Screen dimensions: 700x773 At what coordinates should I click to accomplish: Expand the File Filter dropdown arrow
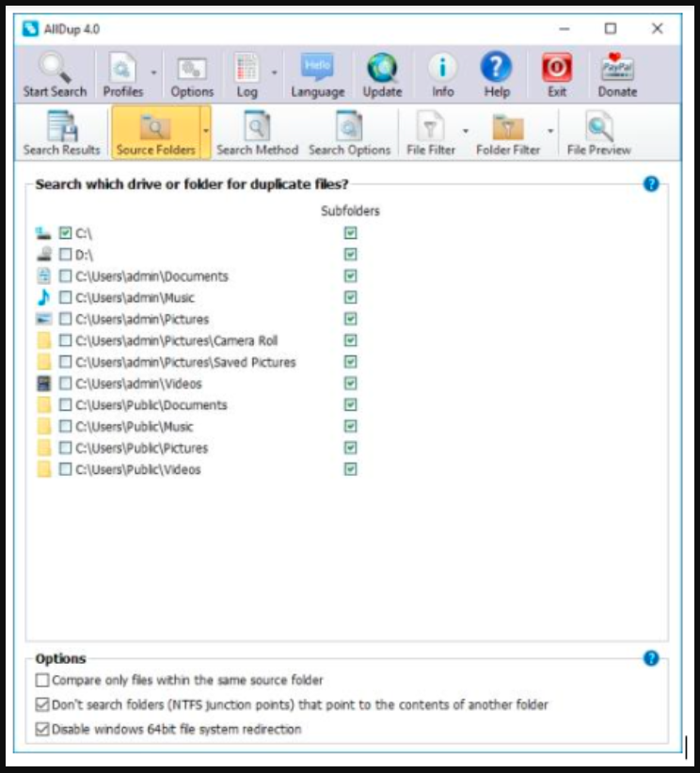(x=465, y=131)
